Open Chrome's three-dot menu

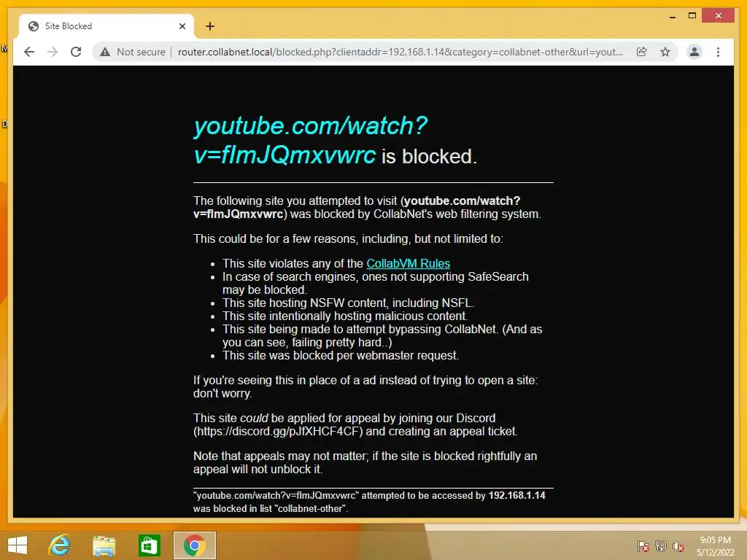click(718, 52)
